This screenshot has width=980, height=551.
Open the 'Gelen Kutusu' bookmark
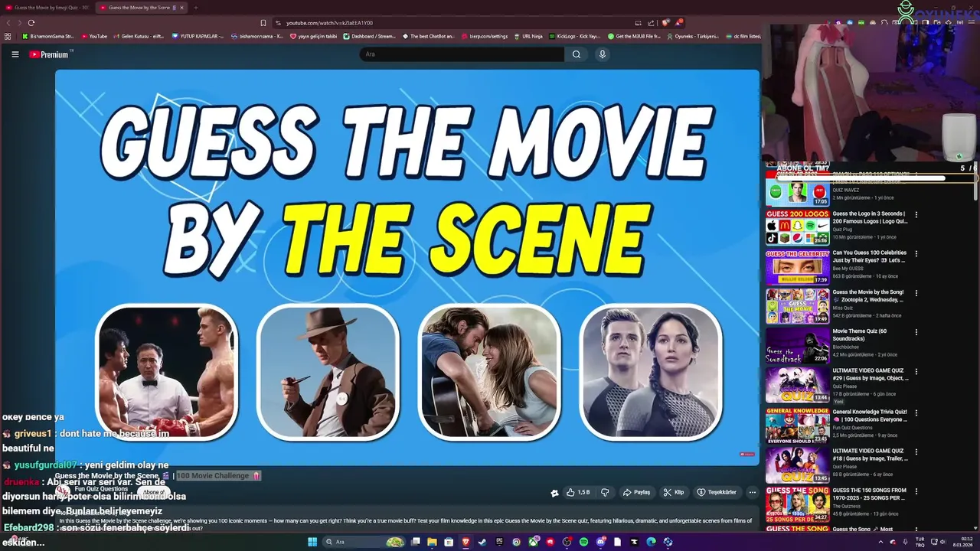pos(139,36)
